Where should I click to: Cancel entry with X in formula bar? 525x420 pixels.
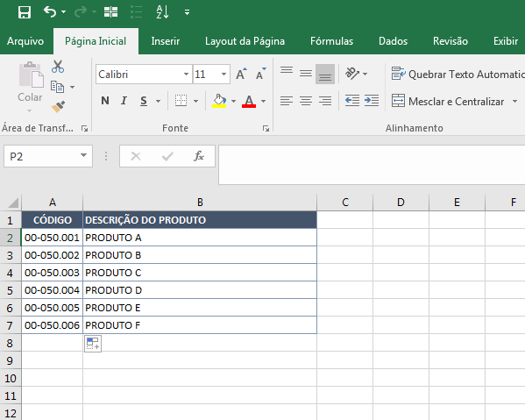[x=136, y=156]
